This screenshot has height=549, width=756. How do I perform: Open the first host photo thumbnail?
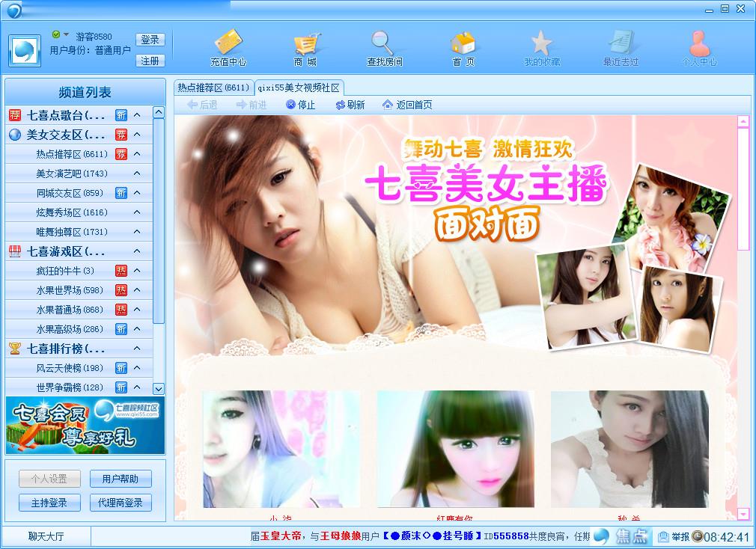tap(281, 449)
